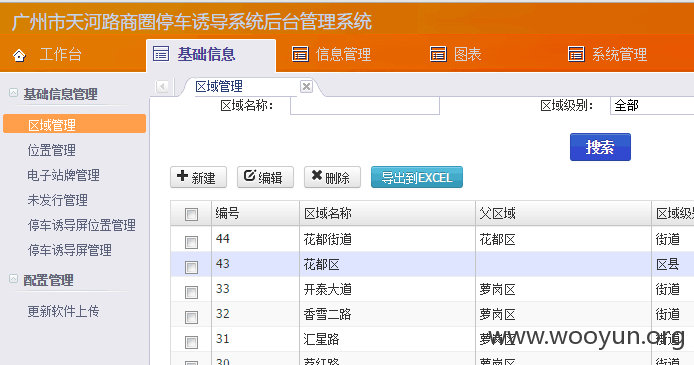Click the 区县 level cell in row 43
Screen dimensions: 694x365
coord(673,265)
